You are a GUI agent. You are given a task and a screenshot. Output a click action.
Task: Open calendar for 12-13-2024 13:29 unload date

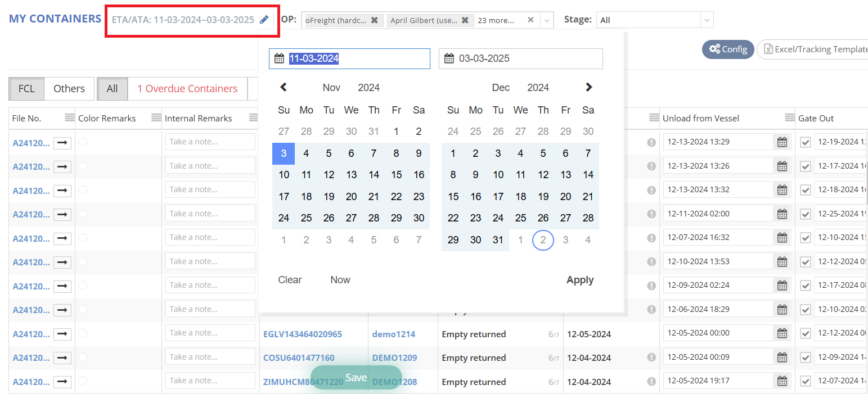781,142
